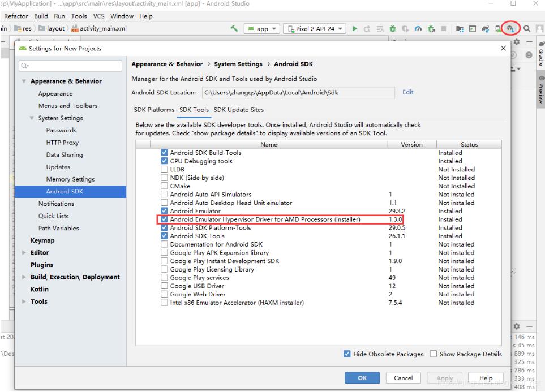
Task: Click the Edit link for SDK location
Action: pos(407,92)
